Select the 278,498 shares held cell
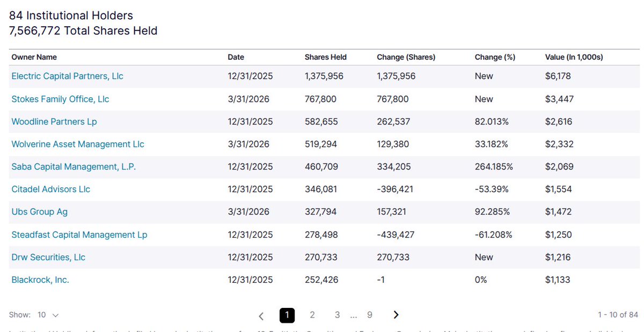The image size is (644, 332). click(x=321, y=235)
